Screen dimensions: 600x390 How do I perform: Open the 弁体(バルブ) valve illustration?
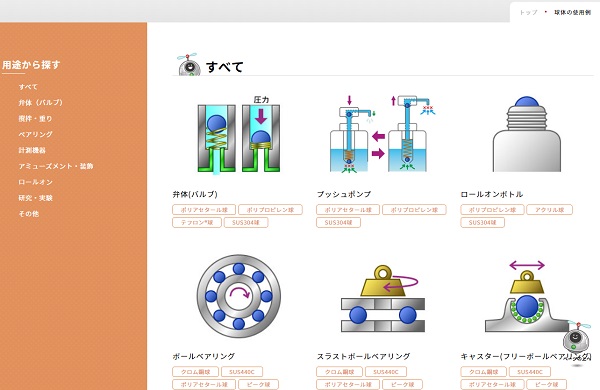tap(239, 134)
